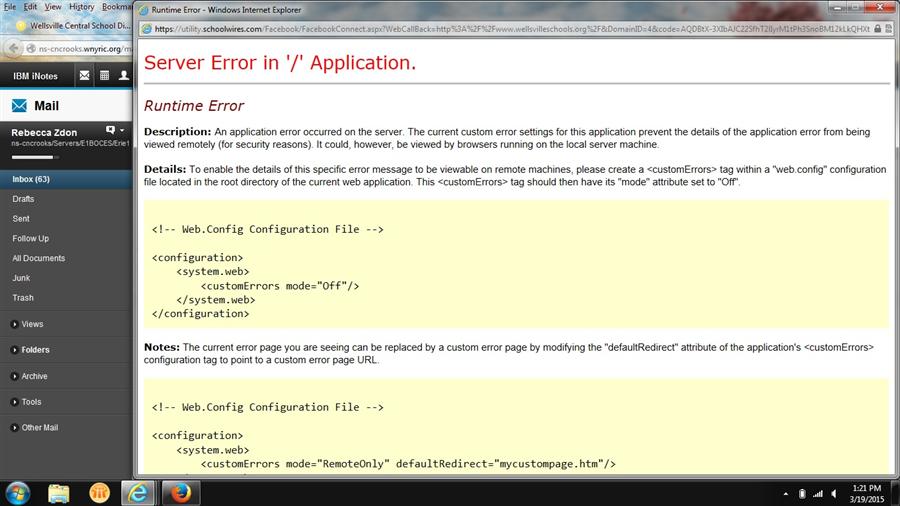Open the Windows Start orb
Viewport: 900px width, 506px height.
[18, 493]
